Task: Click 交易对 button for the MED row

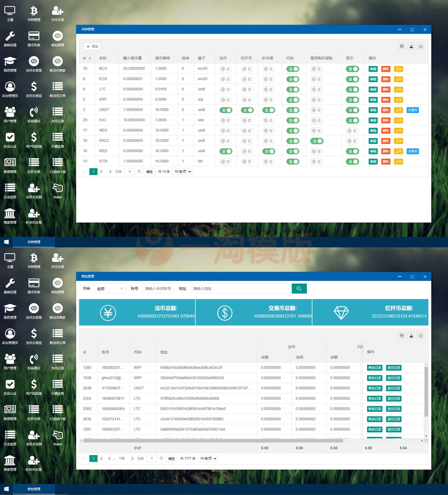Action: point(413,151)
